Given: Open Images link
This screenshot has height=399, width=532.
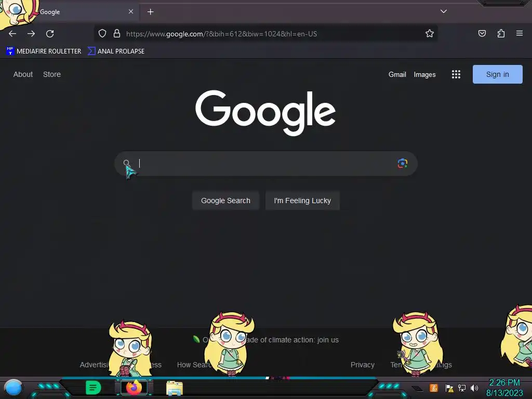Looking at the screenshot, I should (x=424, y=74).
